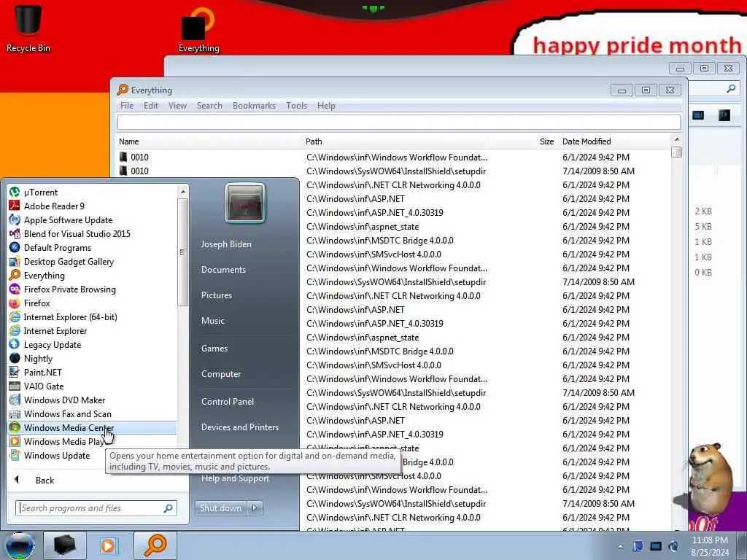Click the Default Programs icon

tap(15, 247)
